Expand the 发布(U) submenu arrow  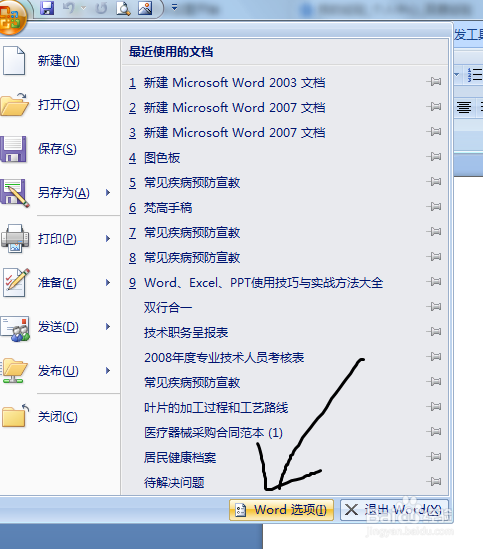(x=108, y=370)
